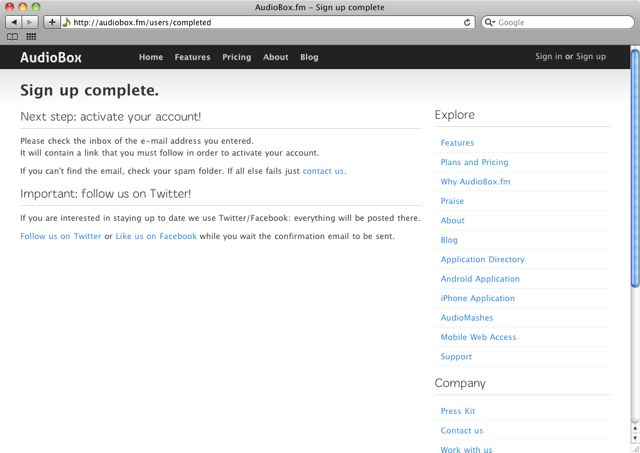Click the Explore section heading
Image resolution: width=640 pixels, height=453 pixels.
(x=454, y=115)
